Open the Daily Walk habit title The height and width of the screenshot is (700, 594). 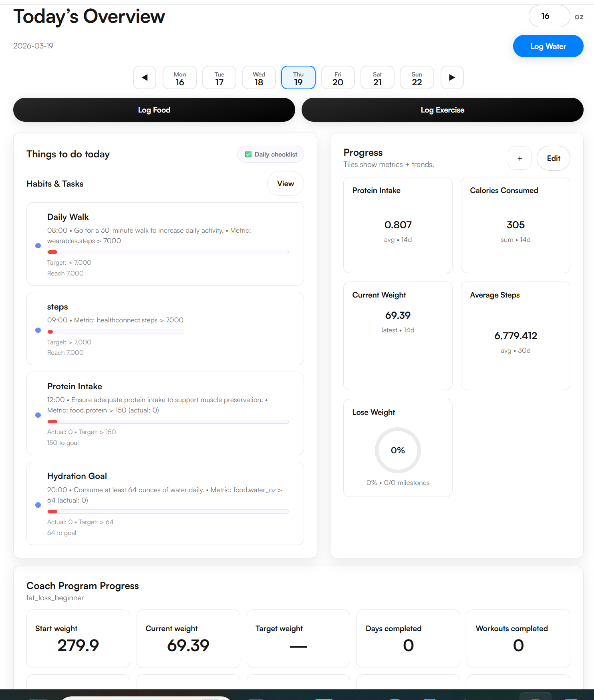(x=68, y=217)
